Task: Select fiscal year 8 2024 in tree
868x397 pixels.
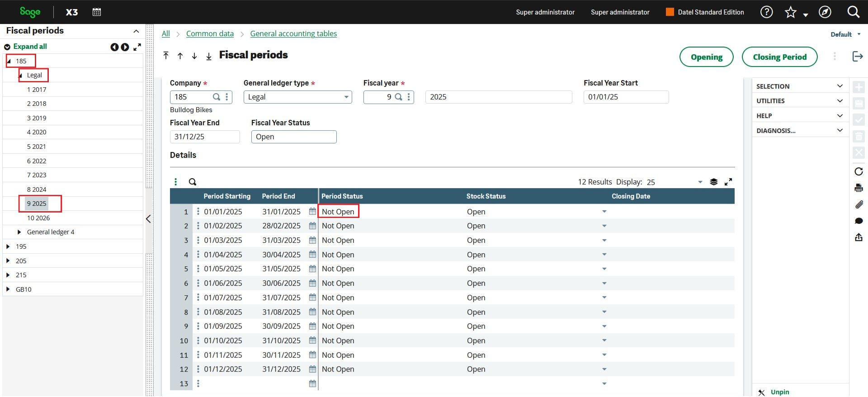Action: coord(37,189)
